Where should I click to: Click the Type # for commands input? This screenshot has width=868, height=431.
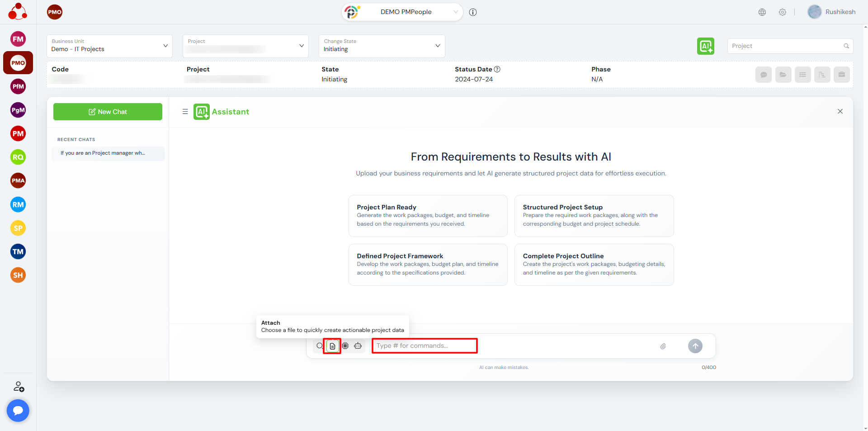tap(424, 346)
